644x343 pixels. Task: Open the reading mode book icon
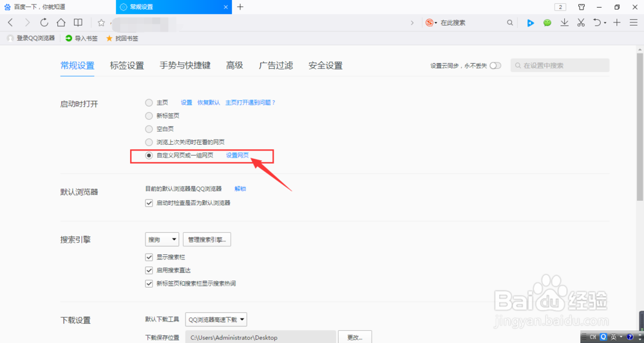78,23
